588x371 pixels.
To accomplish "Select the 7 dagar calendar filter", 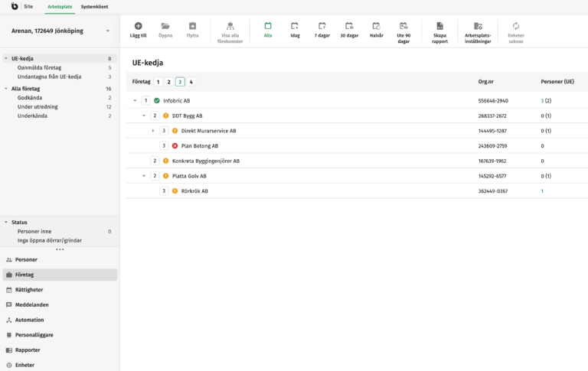I will coord(322,26).
